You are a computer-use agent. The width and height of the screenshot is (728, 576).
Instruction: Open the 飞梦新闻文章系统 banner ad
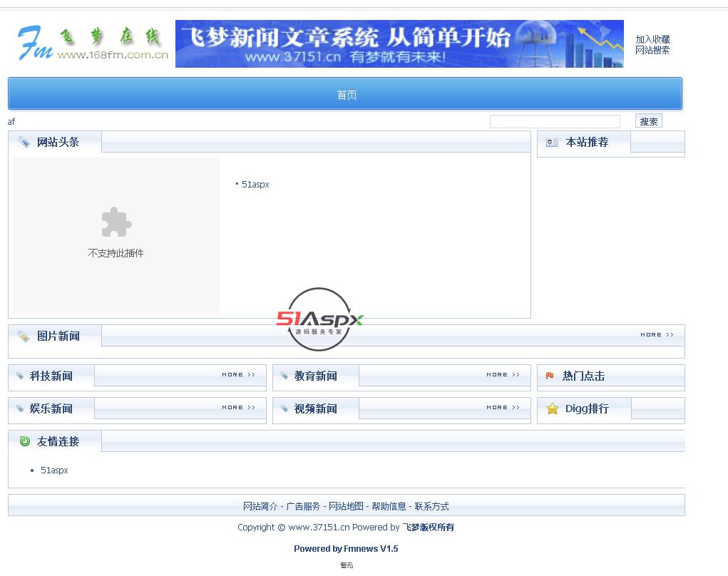[x=399, y=43]
